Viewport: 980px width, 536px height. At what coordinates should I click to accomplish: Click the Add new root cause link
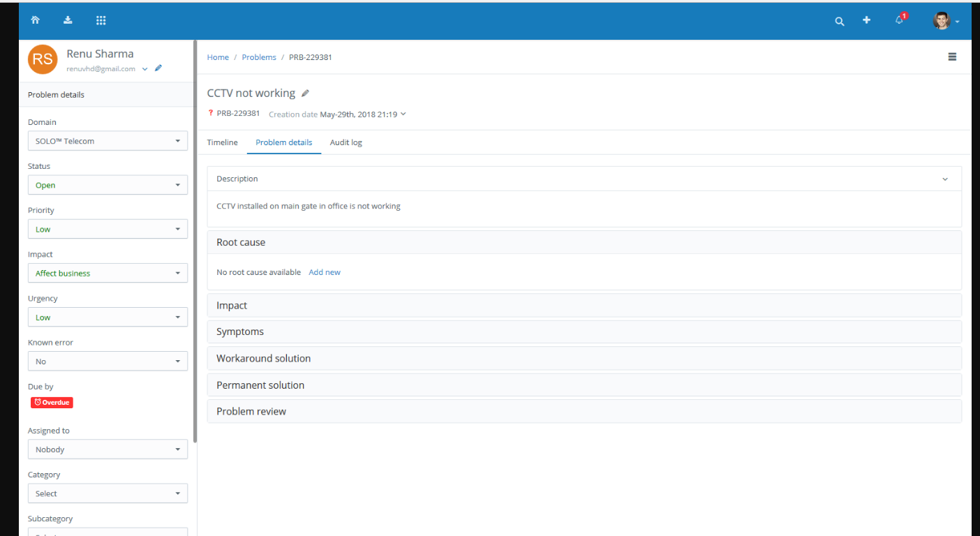325,272
